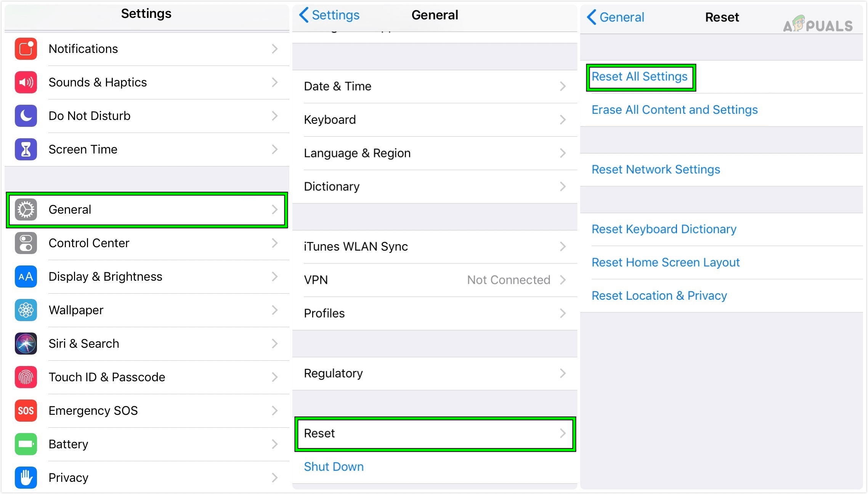Open the VPN Not Connected row
Screen dimensions: 868x494
435,280
